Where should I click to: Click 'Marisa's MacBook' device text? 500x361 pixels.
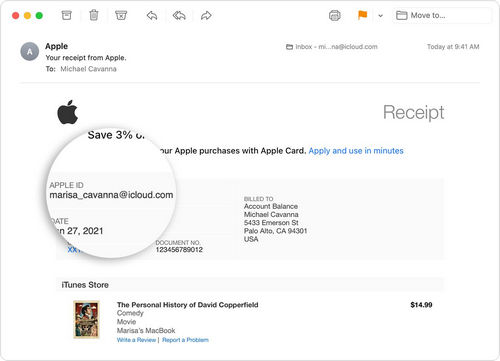click(146, 331)
